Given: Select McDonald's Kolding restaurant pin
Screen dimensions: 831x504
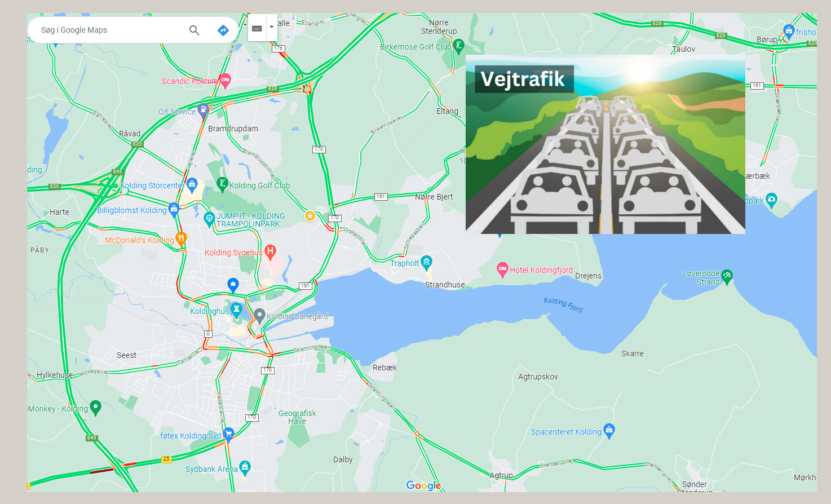Looking at the screenshot, I should click(x=181, y=238).
